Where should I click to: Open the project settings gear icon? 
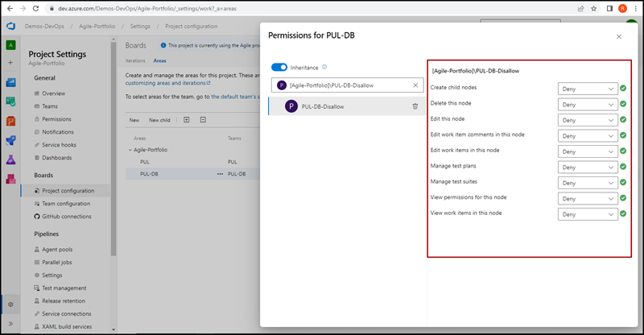pyautogui.click(x=10, y=304)
